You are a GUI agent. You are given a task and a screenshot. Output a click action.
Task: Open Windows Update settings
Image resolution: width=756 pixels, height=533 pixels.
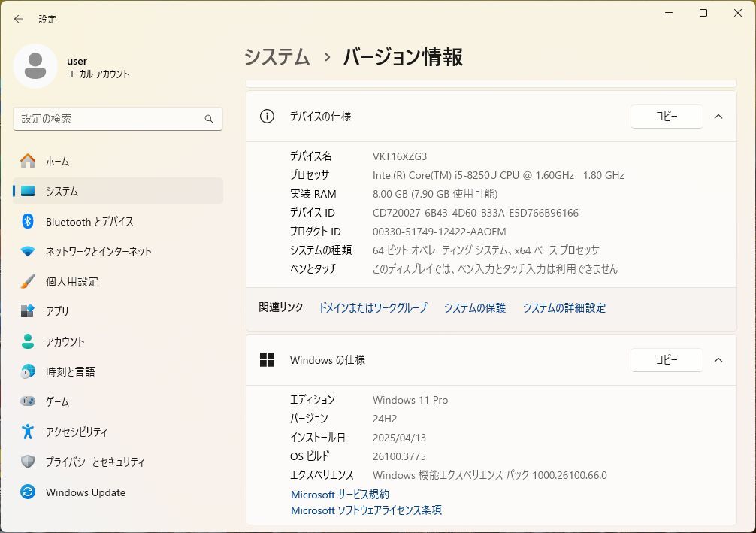(x=118, y=492)
